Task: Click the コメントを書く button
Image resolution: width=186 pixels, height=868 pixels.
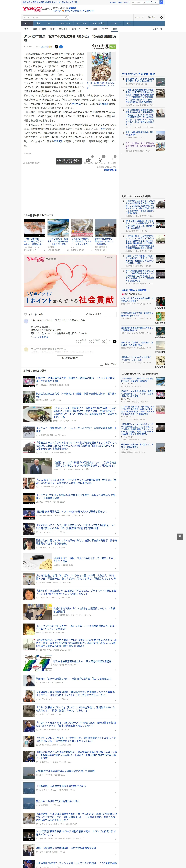Action: coord(93,314)
